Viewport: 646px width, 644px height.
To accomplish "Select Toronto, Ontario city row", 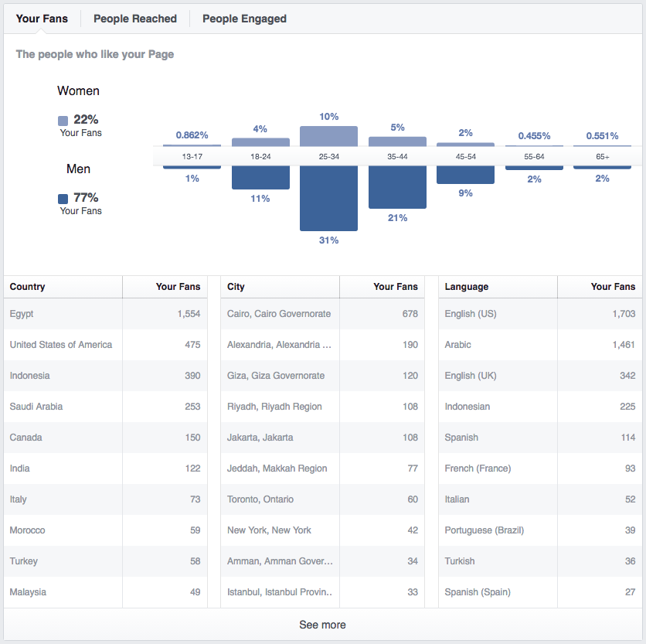I will 322,499.
